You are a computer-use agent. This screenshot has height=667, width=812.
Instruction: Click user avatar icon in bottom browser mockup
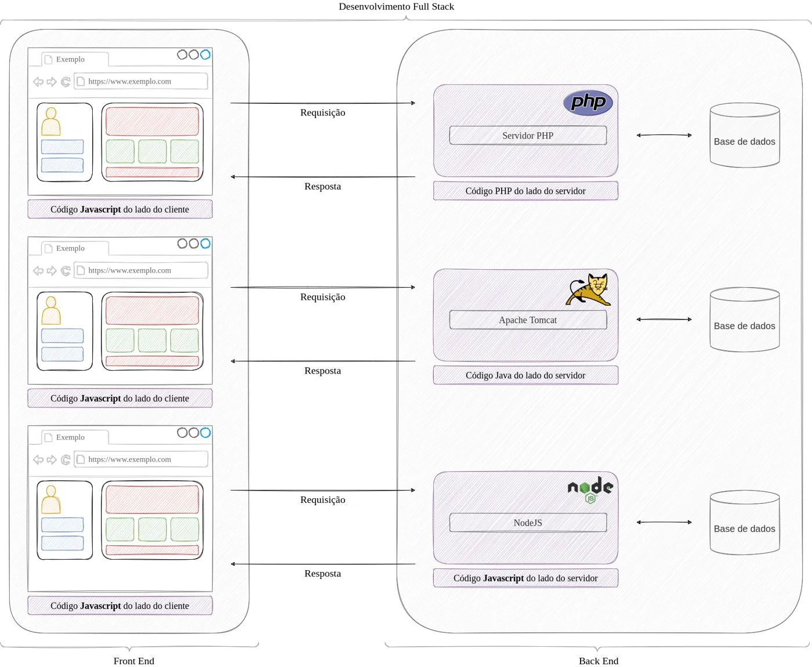51,499
